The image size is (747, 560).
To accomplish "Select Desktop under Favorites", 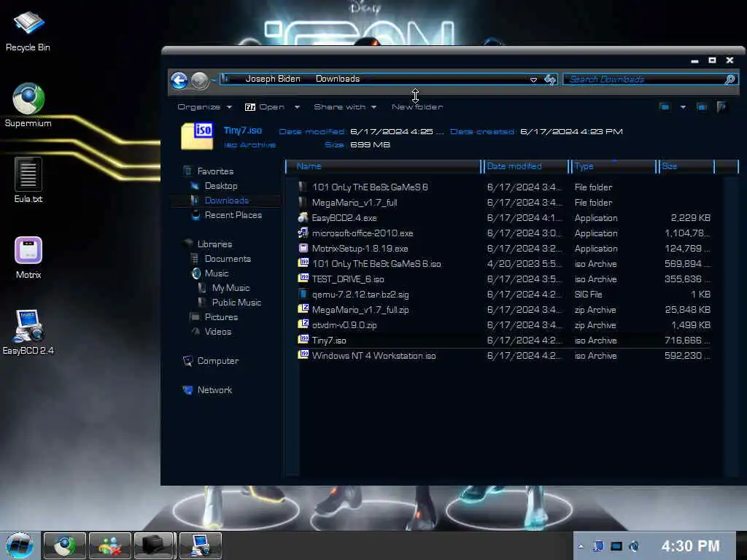I will tap(220, 186).
